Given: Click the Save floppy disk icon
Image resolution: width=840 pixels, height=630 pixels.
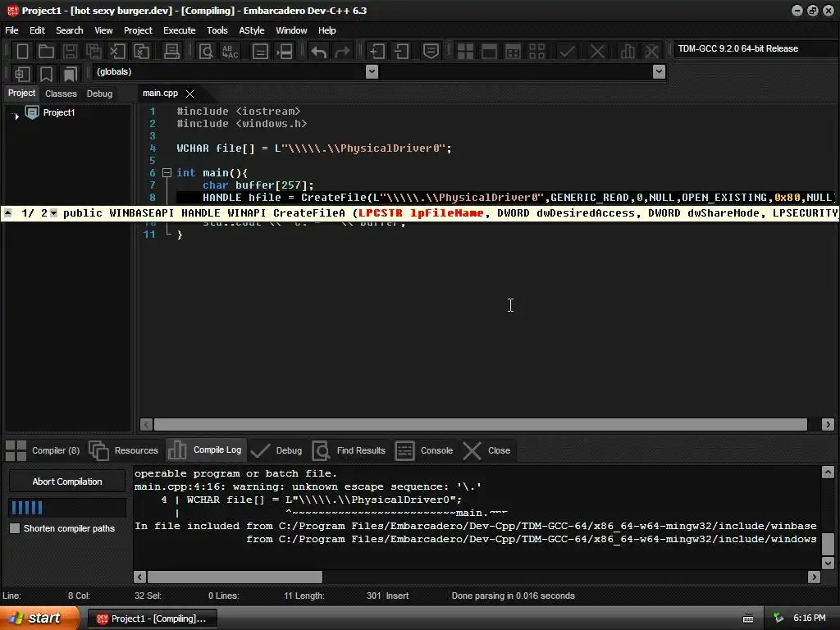Looking at the screenshot, I should click(70, 52).
